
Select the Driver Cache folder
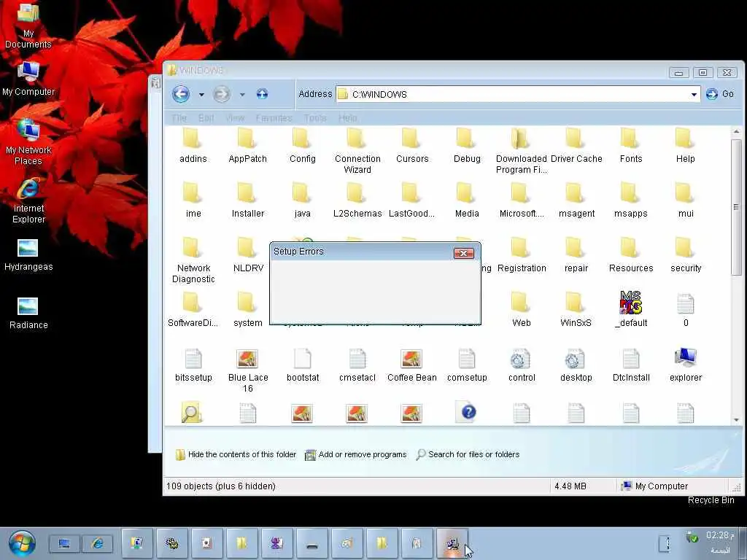576,146
